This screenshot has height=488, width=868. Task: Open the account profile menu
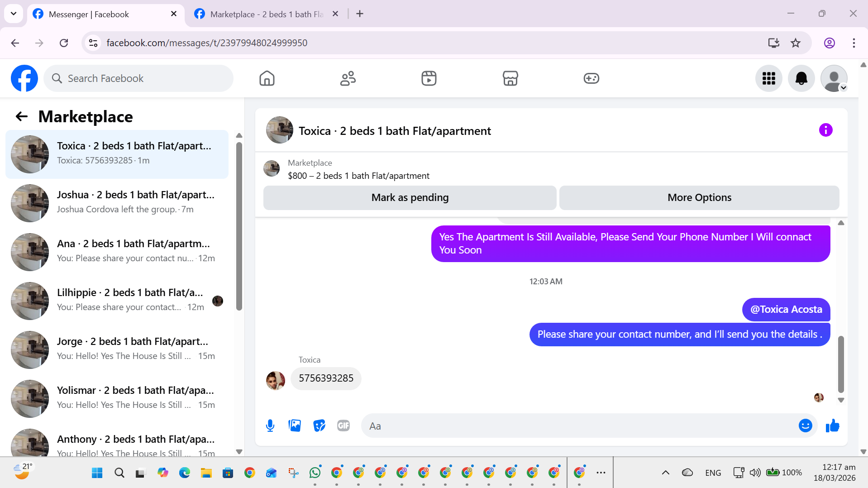pyautogui.click(x=834, y=78)
